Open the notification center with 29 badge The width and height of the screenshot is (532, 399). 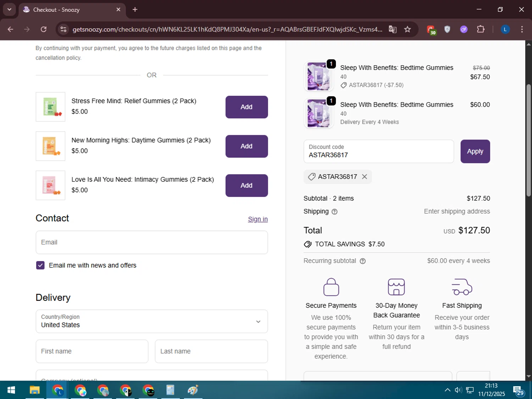coord(519,391)
